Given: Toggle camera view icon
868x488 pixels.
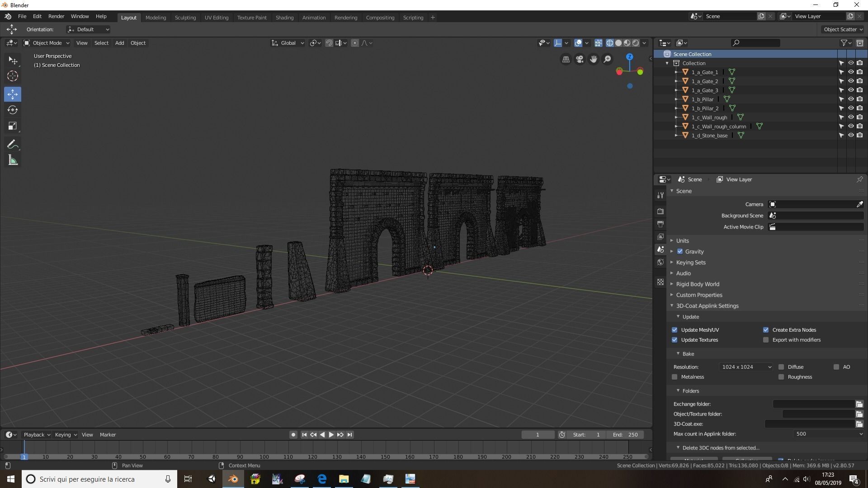Looking at the screenshot, I should 580,59.
